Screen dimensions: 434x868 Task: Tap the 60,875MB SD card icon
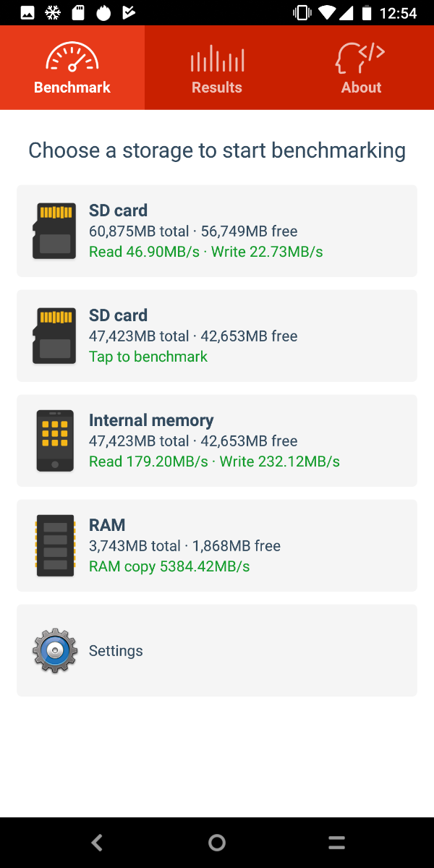coord(54,231)
